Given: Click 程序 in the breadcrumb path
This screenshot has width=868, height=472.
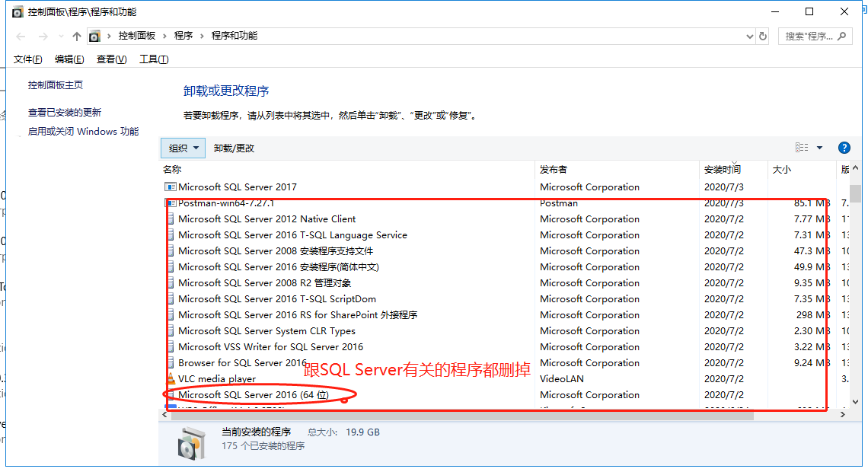Looking at the screenshot, I should coord(183,36).
